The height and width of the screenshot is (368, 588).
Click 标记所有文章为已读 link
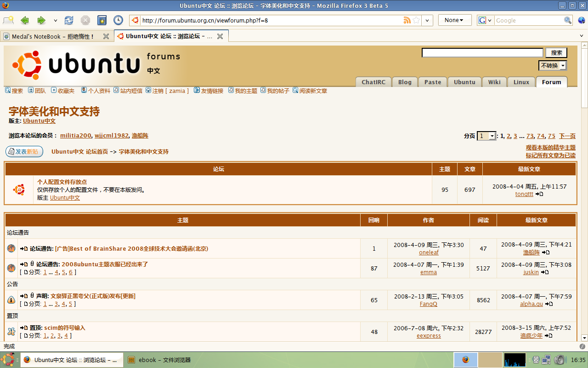pyautogui.click(x=551, y=155)
